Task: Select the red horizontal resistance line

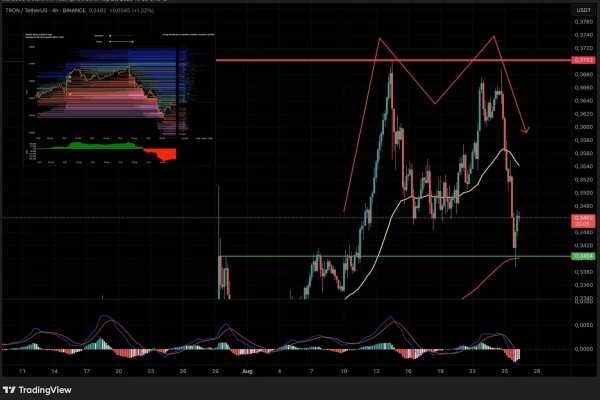Action: pos(393,60)
